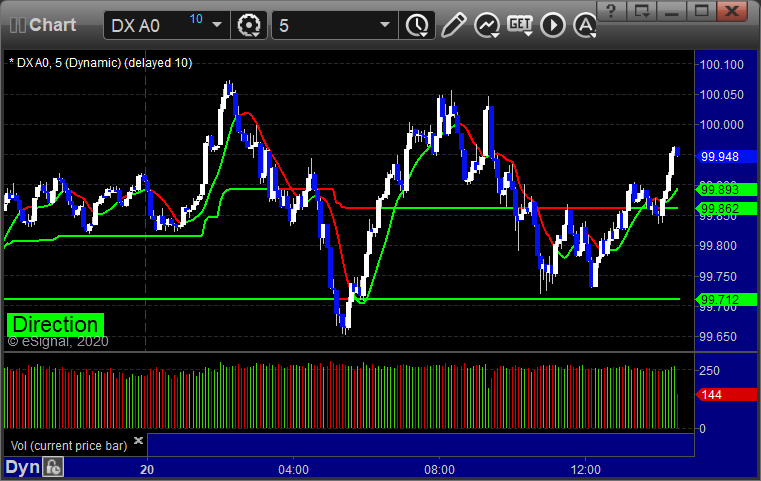Click the 04:00 time axis label
The width and height of the screenshot is (761, 481).
[293, 469]
